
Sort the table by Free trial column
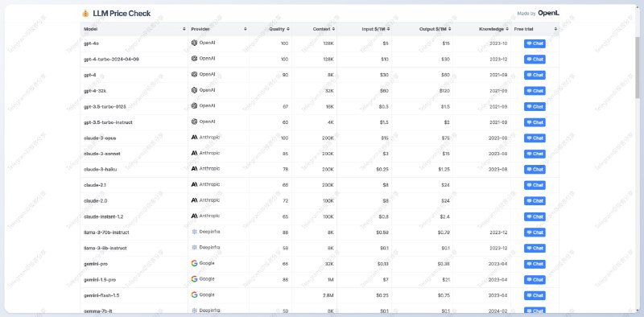click(x=555, y=29)
